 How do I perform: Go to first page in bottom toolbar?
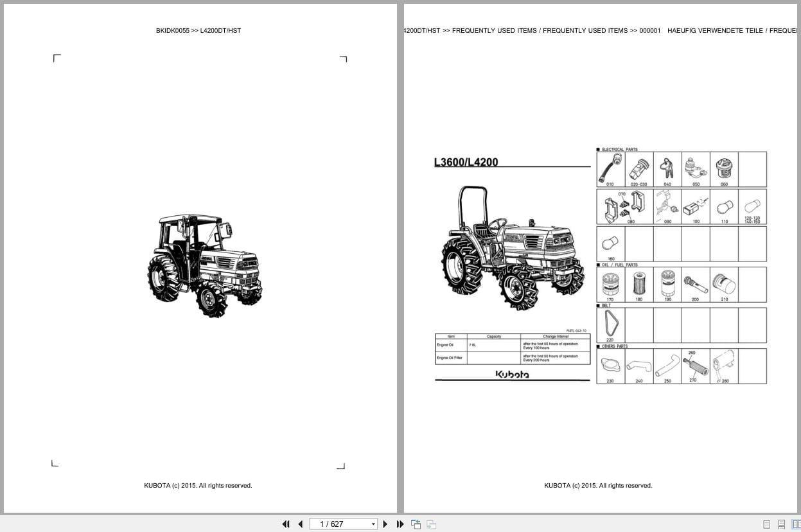click(x=286, y=524)
